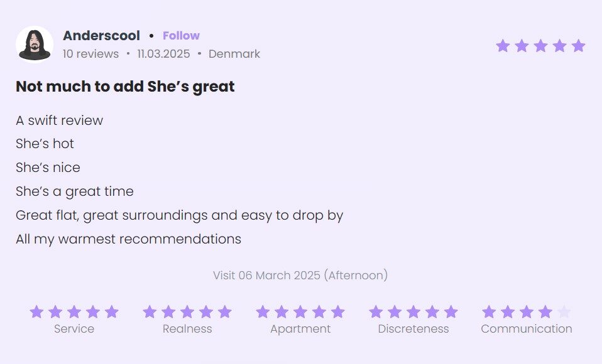The image size is (602, 364).
Task: Click the Anderscool profile avatar
Action: (x=35, y=45)
